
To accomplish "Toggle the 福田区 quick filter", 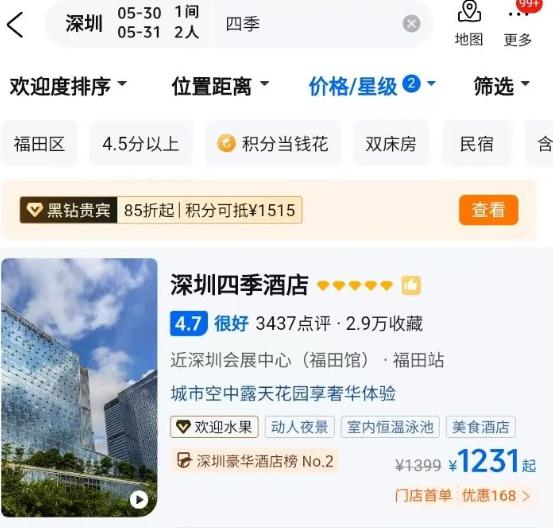I will click(39, 144).
